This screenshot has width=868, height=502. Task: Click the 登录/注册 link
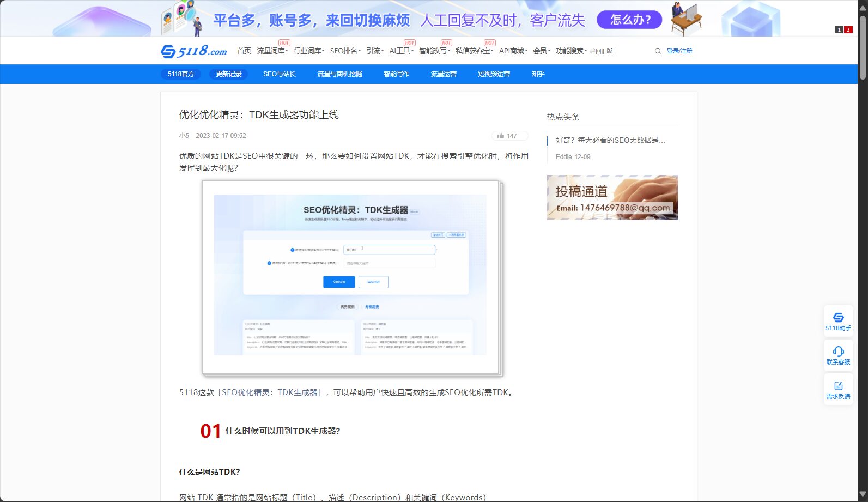tap(679, 51)
